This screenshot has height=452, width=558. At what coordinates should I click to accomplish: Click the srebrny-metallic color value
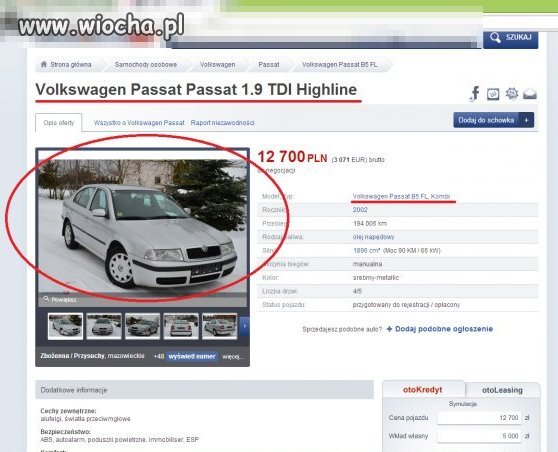(376, 278)
